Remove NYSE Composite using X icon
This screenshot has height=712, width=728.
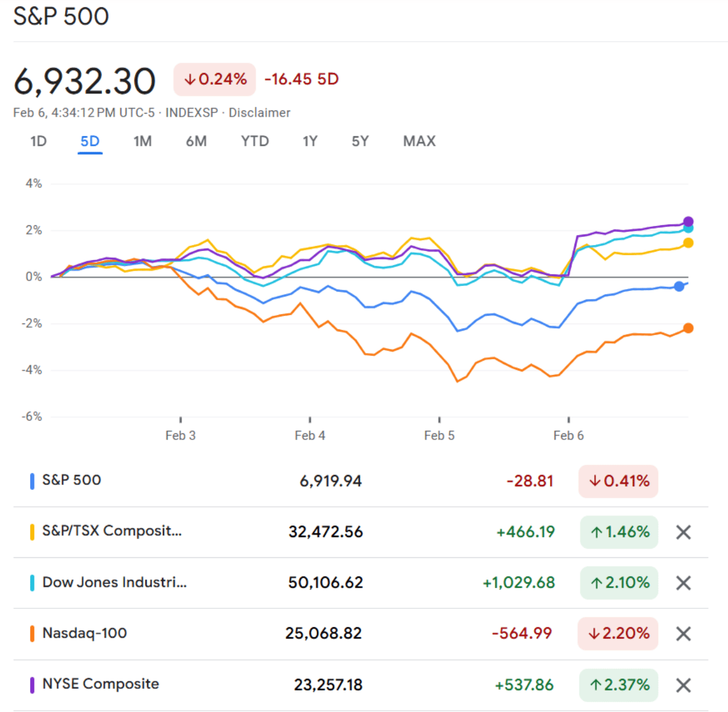683,685
